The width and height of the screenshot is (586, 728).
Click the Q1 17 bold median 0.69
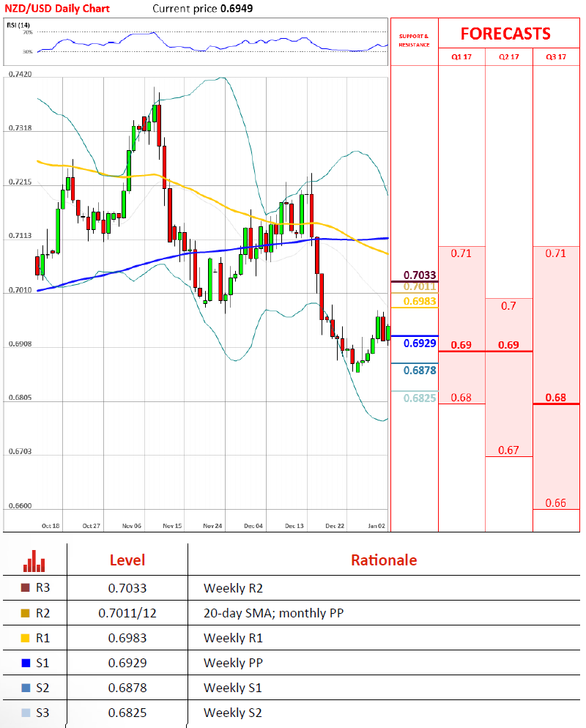click(461, 345)
